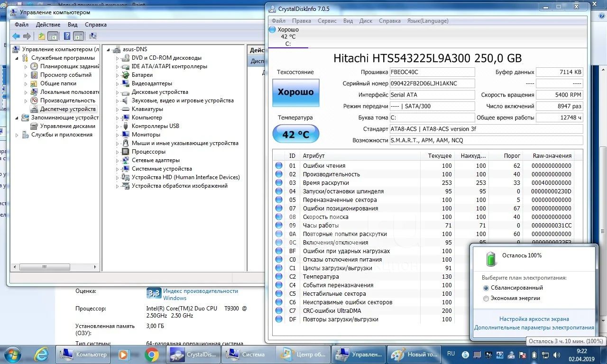Open the Правка menu in CrystalDiskInfo
Image resolution: width=607 pixels, height=364 pixels.
302,21
